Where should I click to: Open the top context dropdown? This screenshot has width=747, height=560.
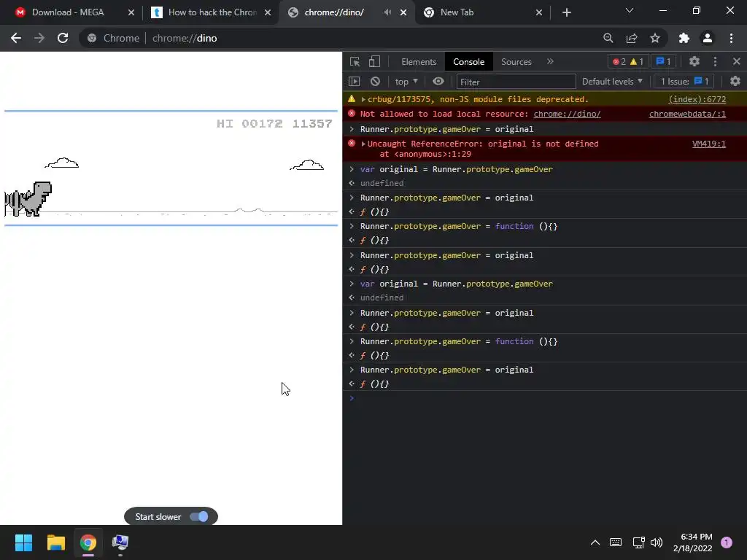tap(406, 82)
